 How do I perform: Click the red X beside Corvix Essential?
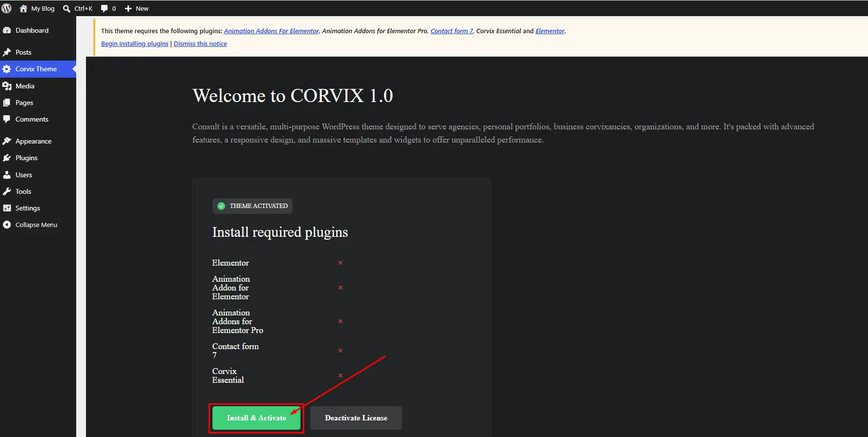pyautogui.click(x=340, y=375)
